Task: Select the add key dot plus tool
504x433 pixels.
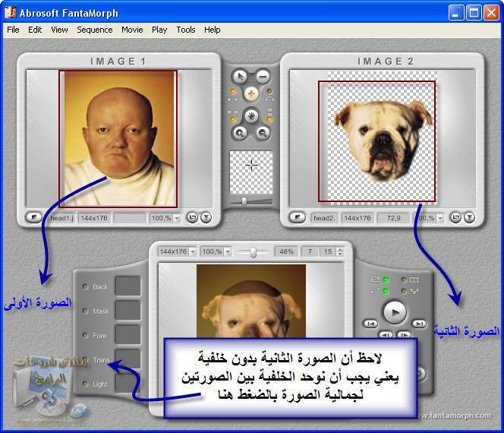Action: tap(251, 94)
